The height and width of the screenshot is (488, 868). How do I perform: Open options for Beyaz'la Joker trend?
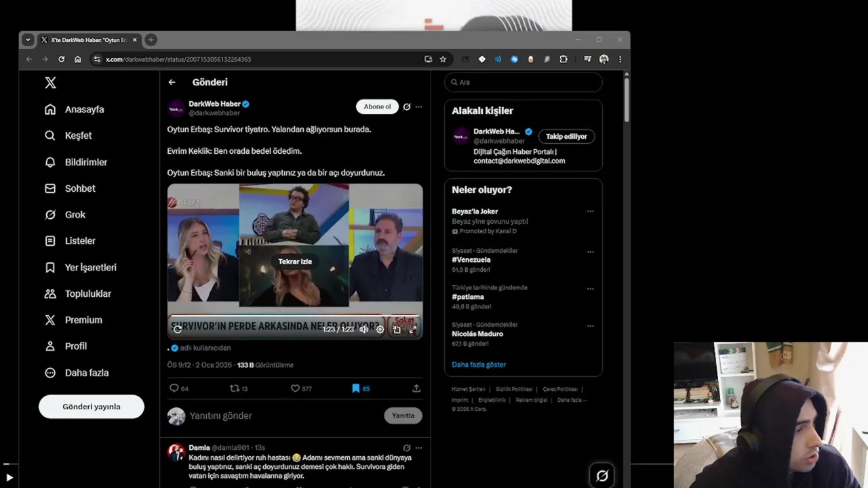pos(590,211)
